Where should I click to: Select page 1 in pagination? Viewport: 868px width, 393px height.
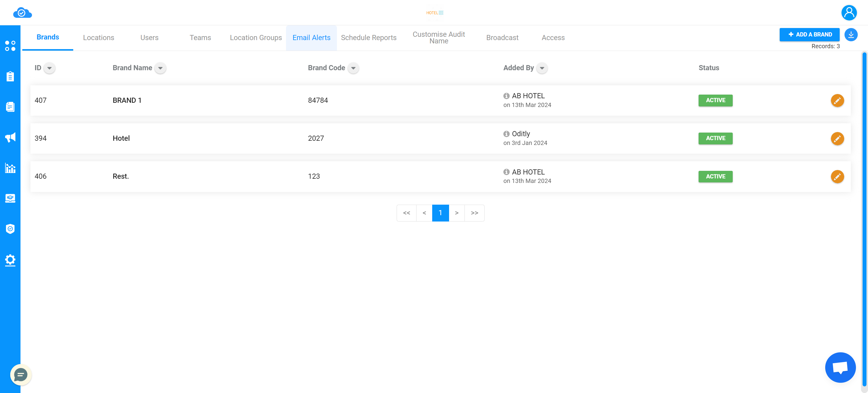(x=440, y=213)
